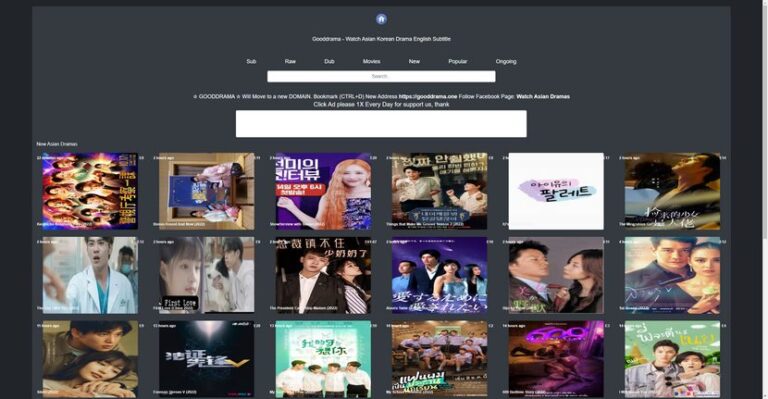Open the embracing couple poster in bottom row
768x399 pixels.
point(90,359)
